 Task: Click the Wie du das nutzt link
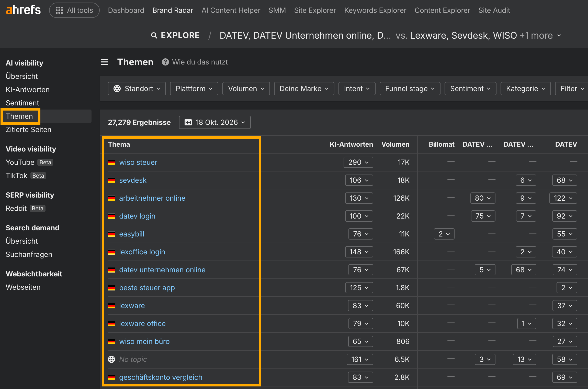coord(200,62)
